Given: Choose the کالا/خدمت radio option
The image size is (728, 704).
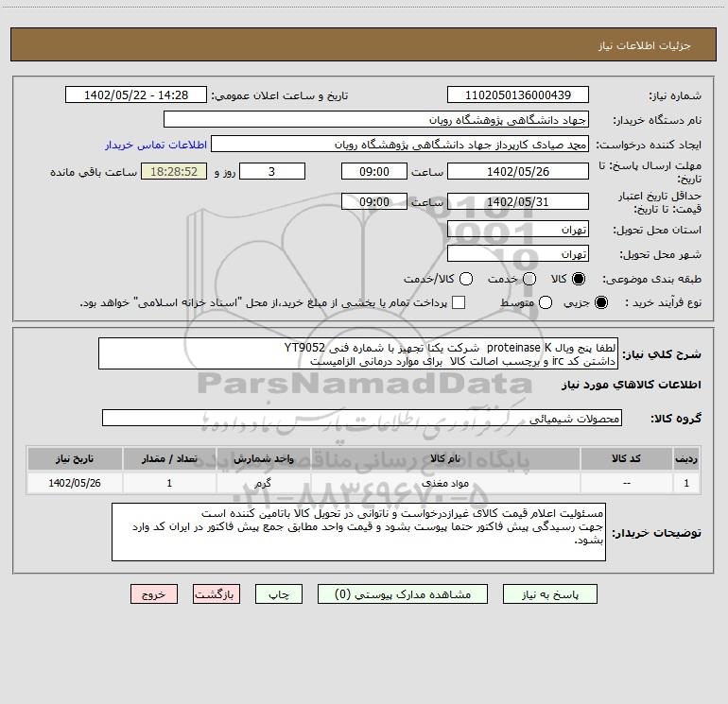Looking at the screenshot, I should pos(466,279).
